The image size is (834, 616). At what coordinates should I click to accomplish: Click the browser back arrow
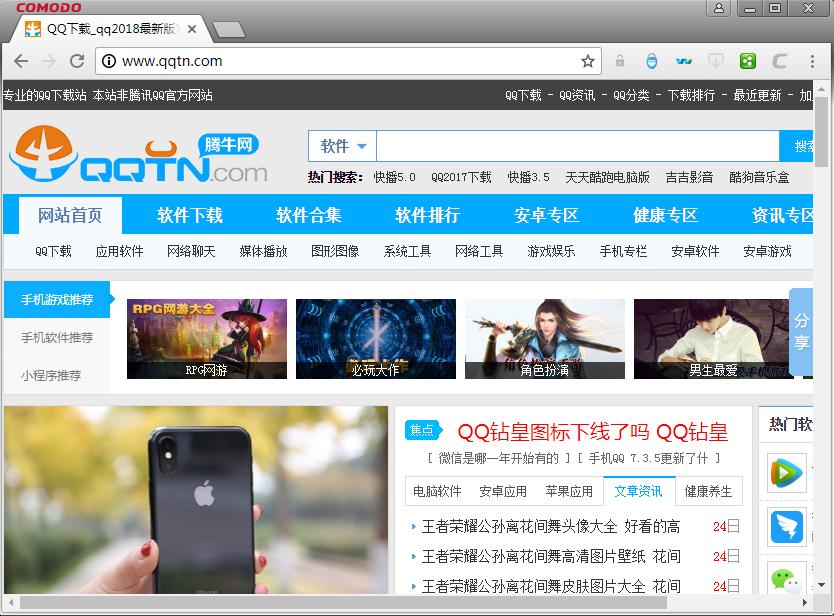pos(21,61)
